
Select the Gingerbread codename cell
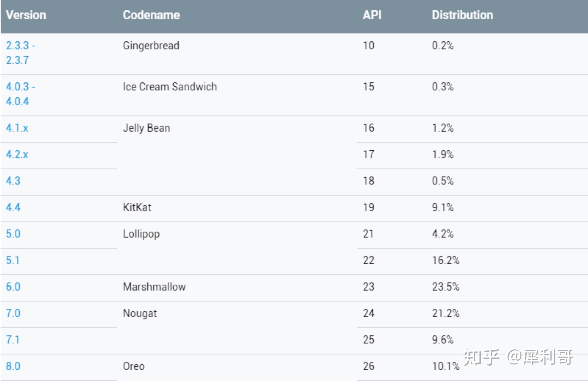tap(151, 46)
